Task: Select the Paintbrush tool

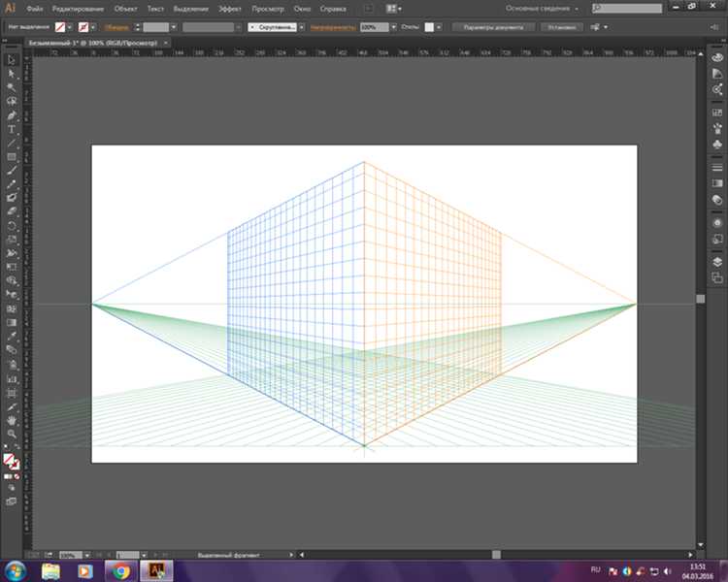Action: (12, 171)
